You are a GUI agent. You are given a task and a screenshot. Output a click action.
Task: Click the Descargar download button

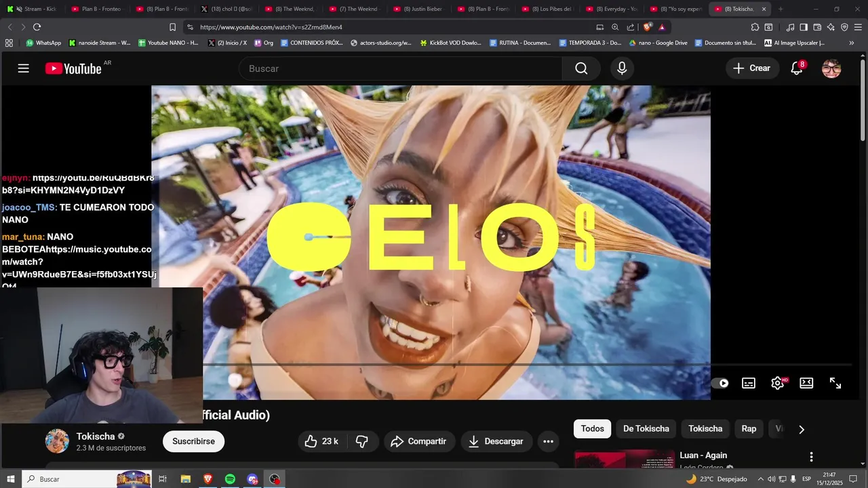[496, 441]
